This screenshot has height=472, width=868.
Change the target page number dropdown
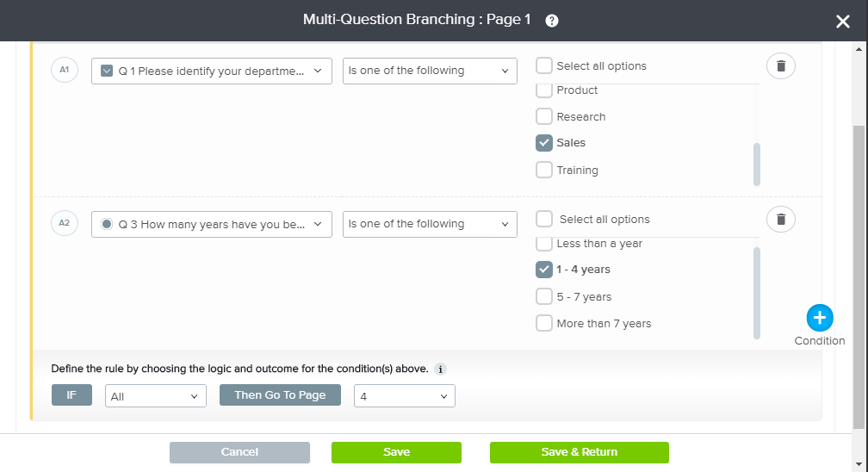coord(404,396)
